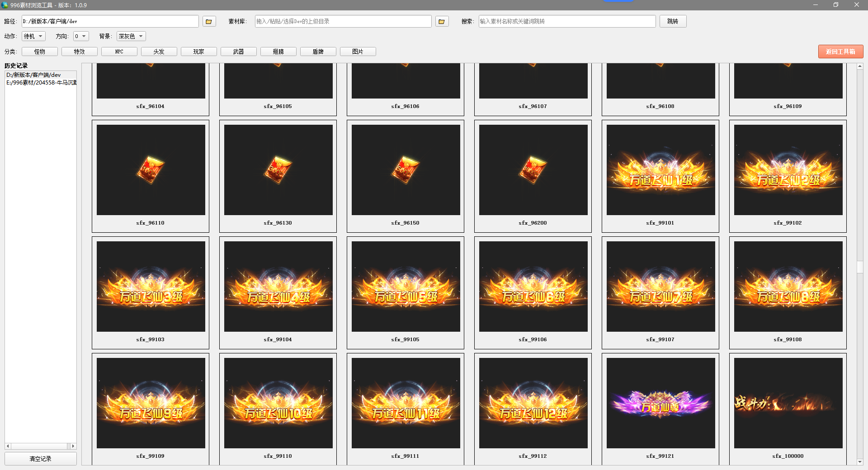The image size is (868, 470).
Task: Pick the sfx_96200 red envelope icon
Action: (x=533, y=170)
